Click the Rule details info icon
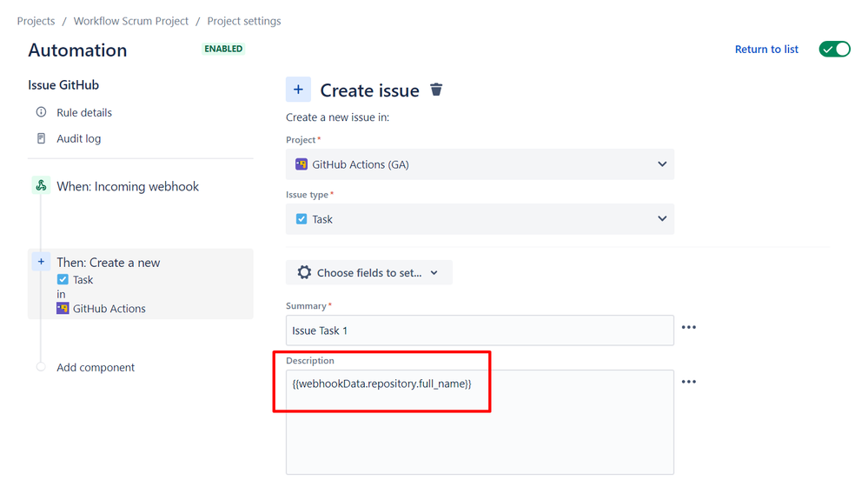This screenshot has height=494, width=868. tap(41, 112)
